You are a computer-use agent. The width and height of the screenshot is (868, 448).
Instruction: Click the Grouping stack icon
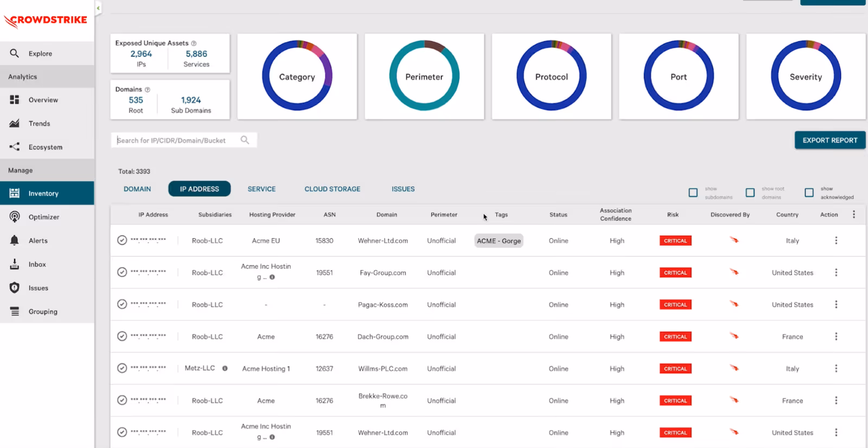coord(15,311)
